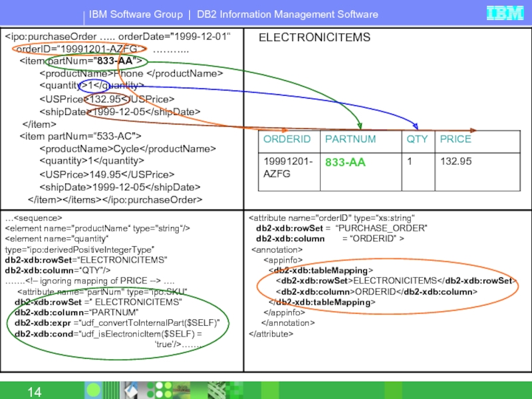Viewport: 532px width, 399px height.
Task: Click the first shipDate 1999-12-05 line
Action: [120, 112]
